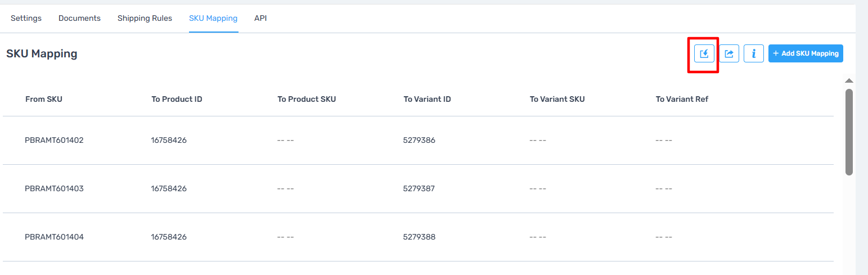The height and width of the screenshot is (275, 868).
Task: Click variant ID 5279387
Action: coord(419,188)
